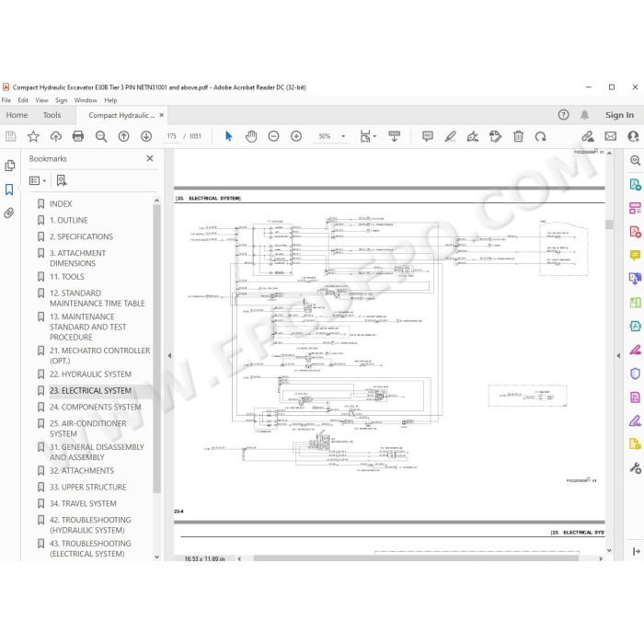The image size is (644, 644).
Task: Click the upload to cloud icon
Action: [x=56, y=136]
